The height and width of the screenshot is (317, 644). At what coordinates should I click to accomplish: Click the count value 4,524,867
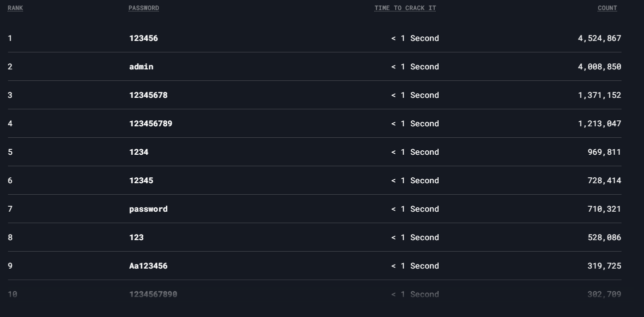600,38
